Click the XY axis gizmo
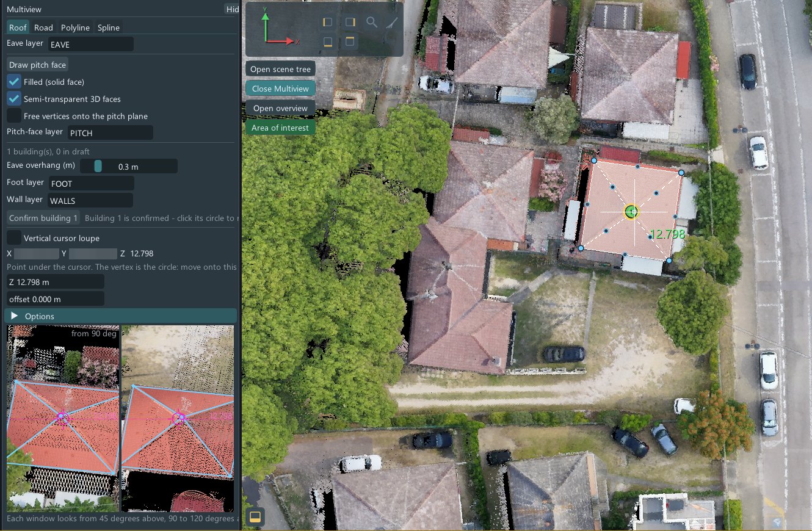Screen dimensions: 812x531 pyautogui.click(x=280, y=26)
